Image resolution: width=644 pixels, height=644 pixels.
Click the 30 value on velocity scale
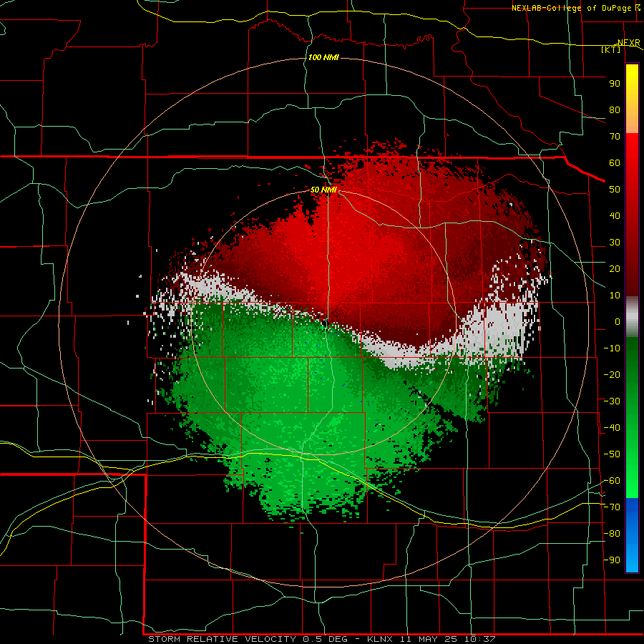[615, 243]
